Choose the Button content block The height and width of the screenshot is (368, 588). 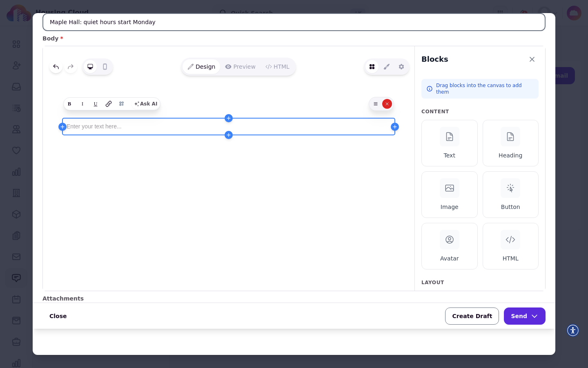point(510,195)
